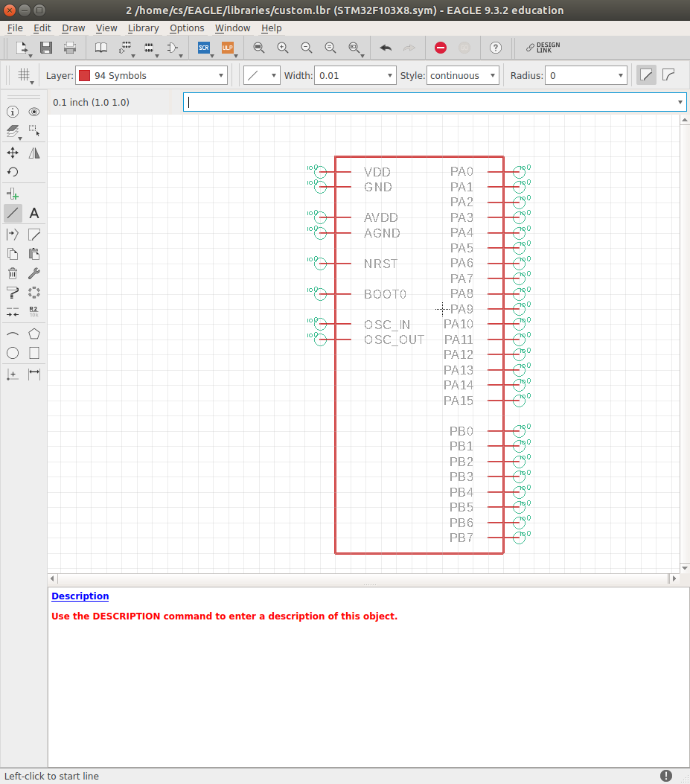This screenshot has width=690, height=784.
Task: Expand the command line history dropdown
Action: [680, 102]
